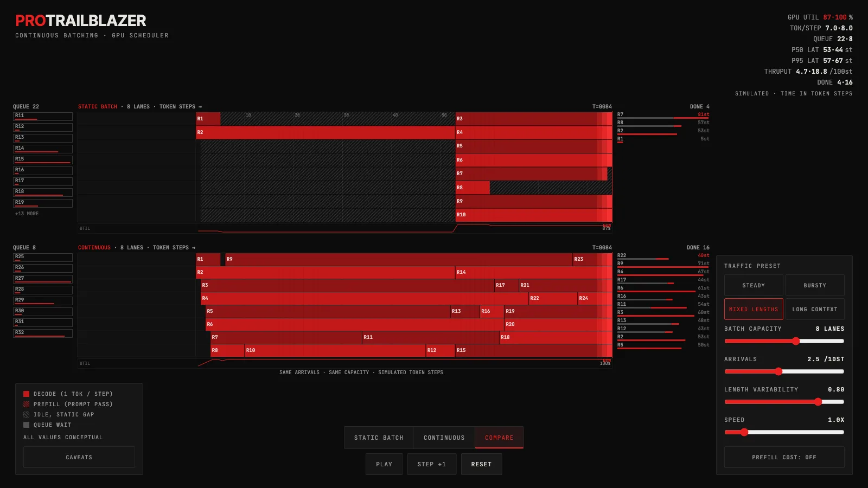Click R15 in the static queue
This screenshot has width=868, height=488.
(x=43, y=160)
